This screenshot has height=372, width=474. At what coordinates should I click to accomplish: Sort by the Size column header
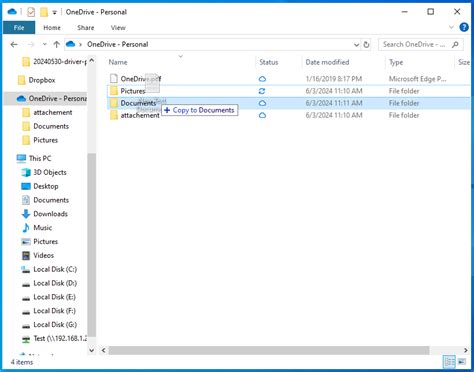[464, 62]
